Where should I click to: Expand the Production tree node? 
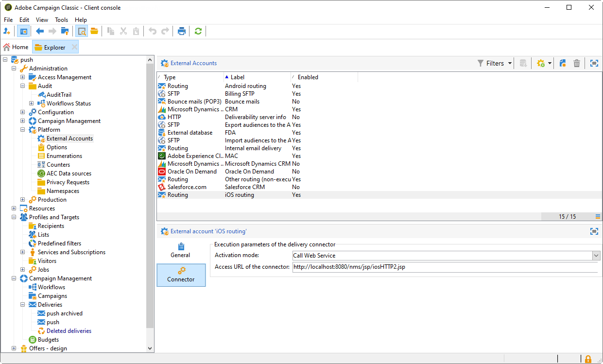23,200
